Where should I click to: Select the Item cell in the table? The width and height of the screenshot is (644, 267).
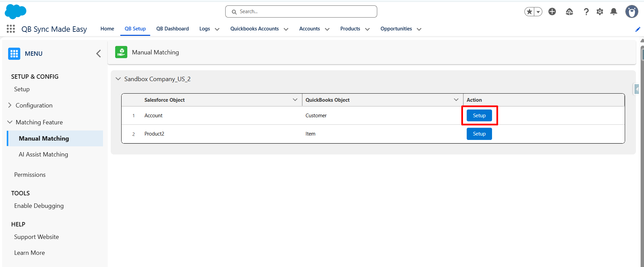tap(310, 134)
